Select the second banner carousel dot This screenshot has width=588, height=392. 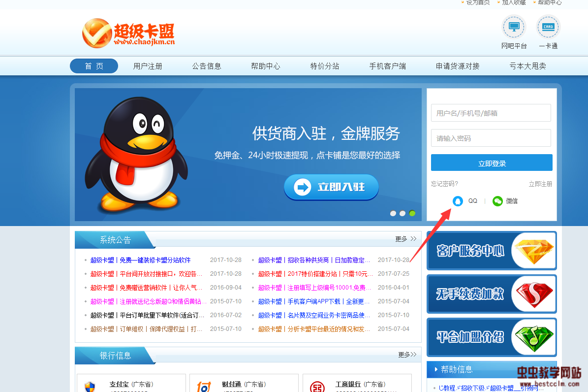(x=402, y=213)
